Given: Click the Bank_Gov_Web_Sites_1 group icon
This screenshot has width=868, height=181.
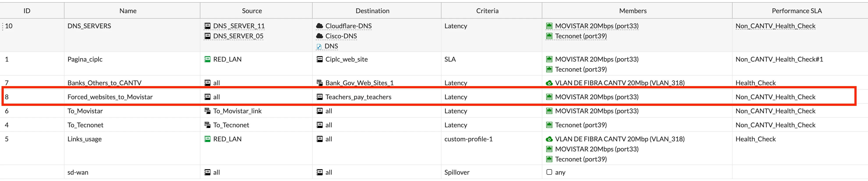Looking at the screenshot, I should (319, 83).
